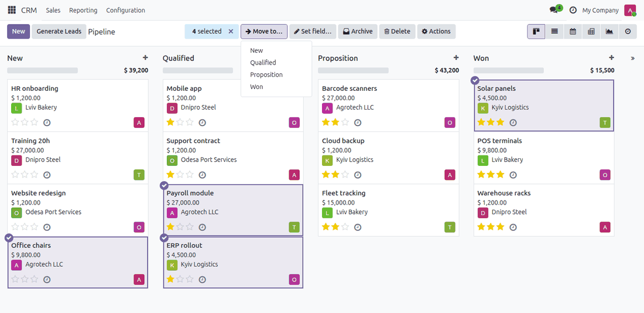Toggle third star on Barcode scanners
Image resolution: width=644 pixels, height=313 pixels.
coord(345,122)
